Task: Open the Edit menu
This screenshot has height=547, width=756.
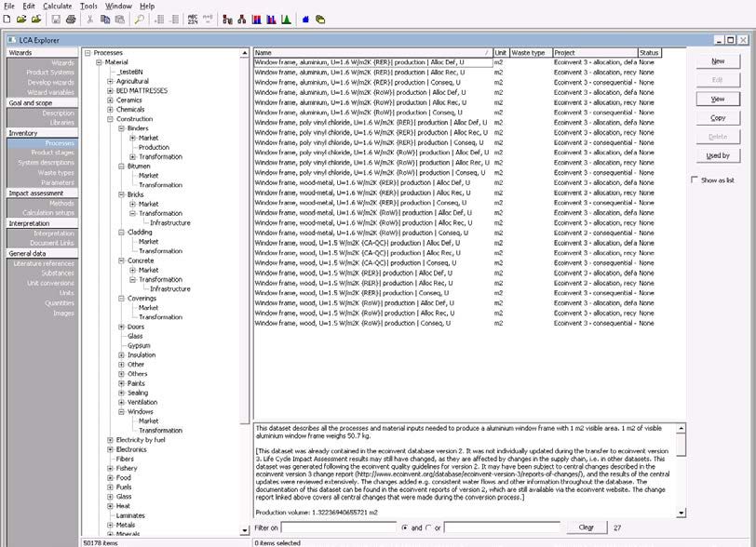Action: coord(29,6)
